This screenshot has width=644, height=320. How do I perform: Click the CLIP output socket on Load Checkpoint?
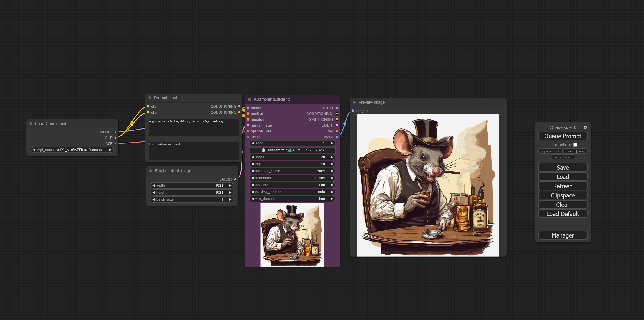(115, 138)
